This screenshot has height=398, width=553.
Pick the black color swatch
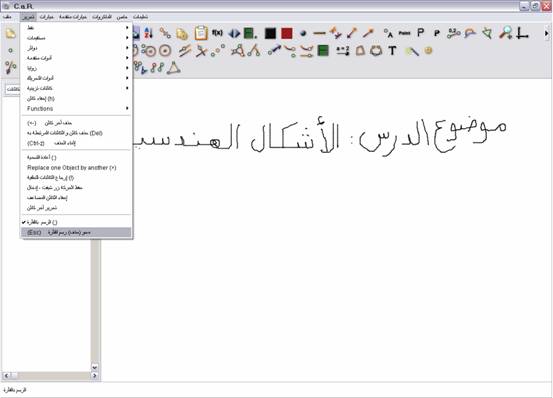tap(270, 33)
